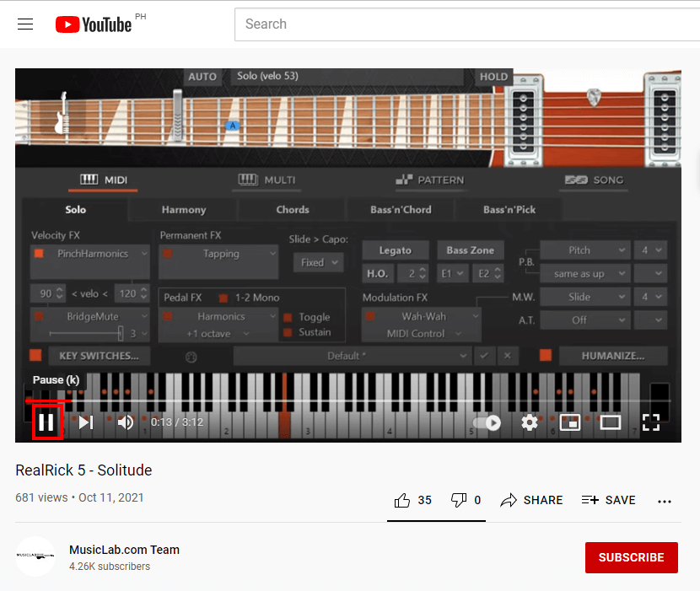Open the YouTube hamburger menu
Viewport: 700px width, 591px height.
[25, 24]
